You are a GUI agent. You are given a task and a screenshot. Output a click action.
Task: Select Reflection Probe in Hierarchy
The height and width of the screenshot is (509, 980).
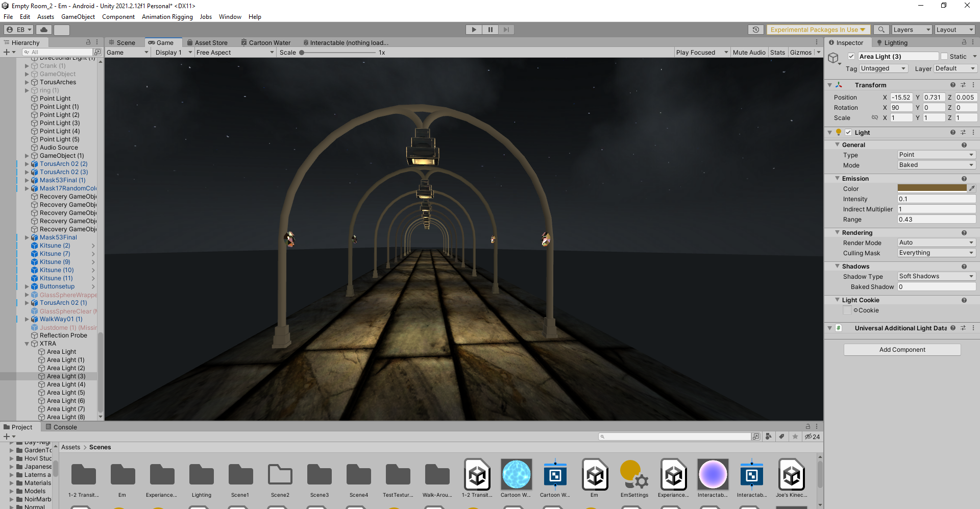63,335
